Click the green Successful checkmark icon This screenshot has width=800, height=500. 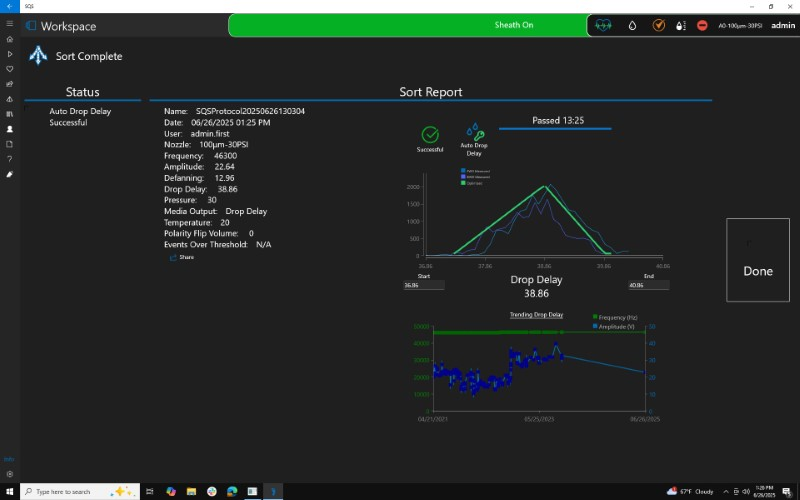click(430, 135)
